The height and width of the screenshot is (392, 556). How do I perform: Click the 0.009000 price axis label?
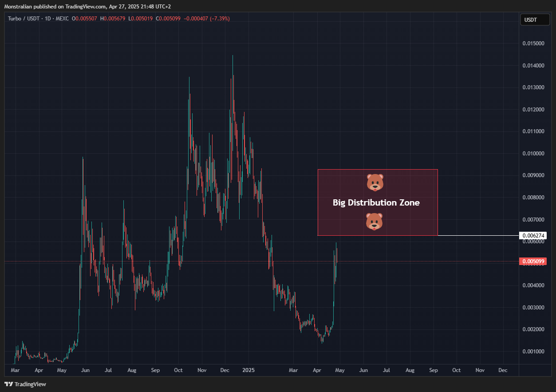point(532,175)
